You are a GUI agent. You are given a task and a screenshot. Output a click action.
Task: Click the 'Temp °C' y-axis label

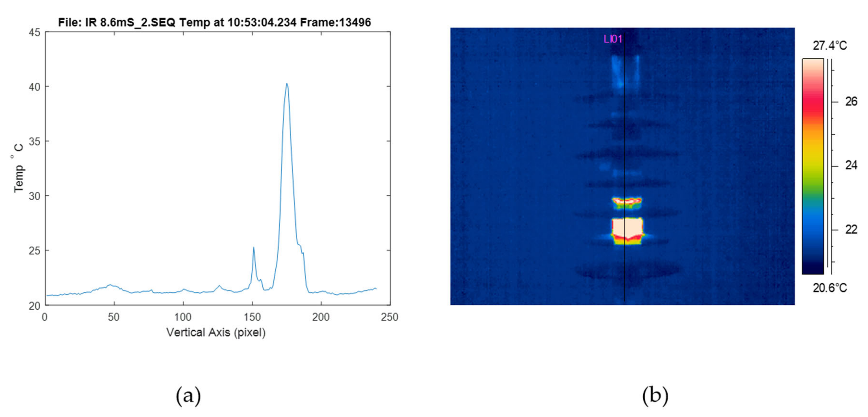click(x=19, y=168)
